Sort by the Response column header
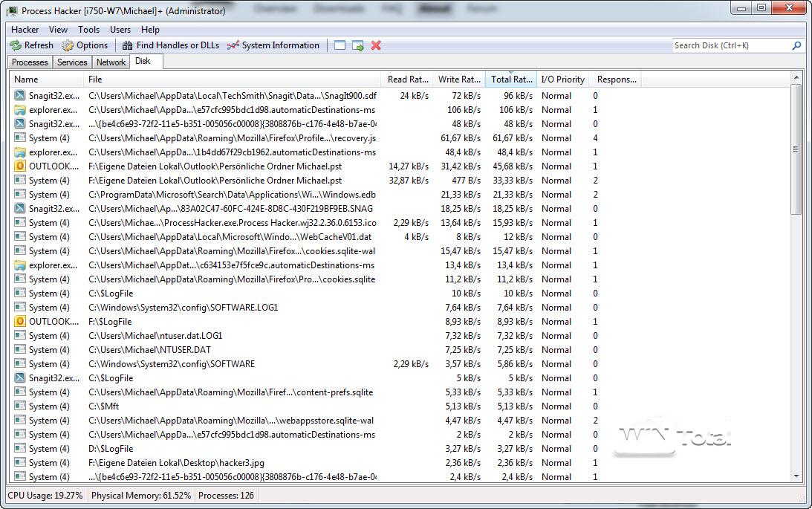This screenshot has height=509, width=812. click(x=616, y=80)
